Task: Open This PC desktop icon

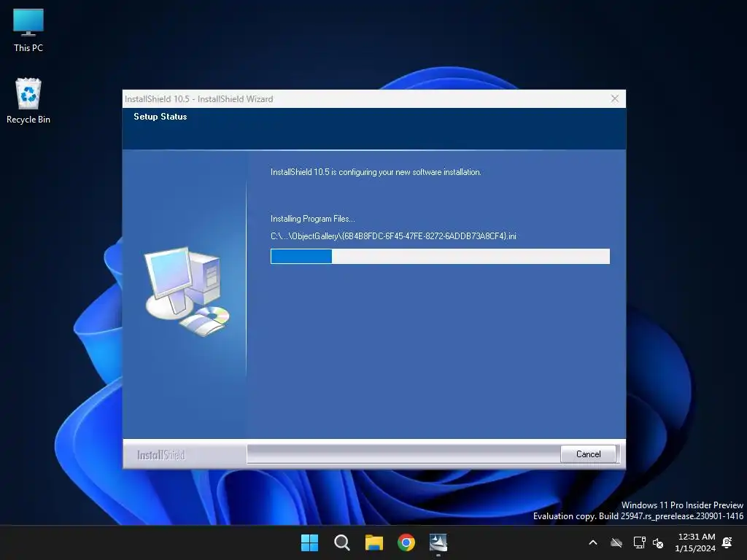Action: tap(28, 31)
